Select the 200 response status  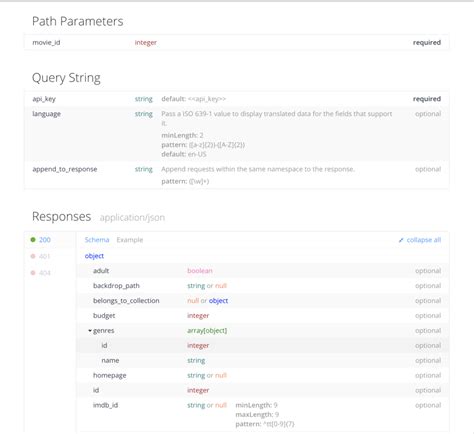point(45,240)
